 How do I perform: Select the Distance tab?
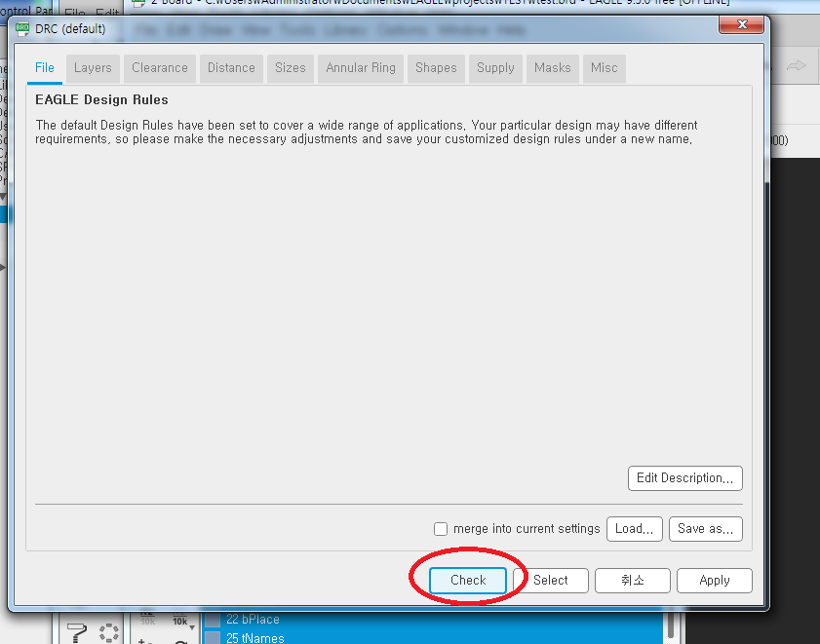tap(231, 68)
